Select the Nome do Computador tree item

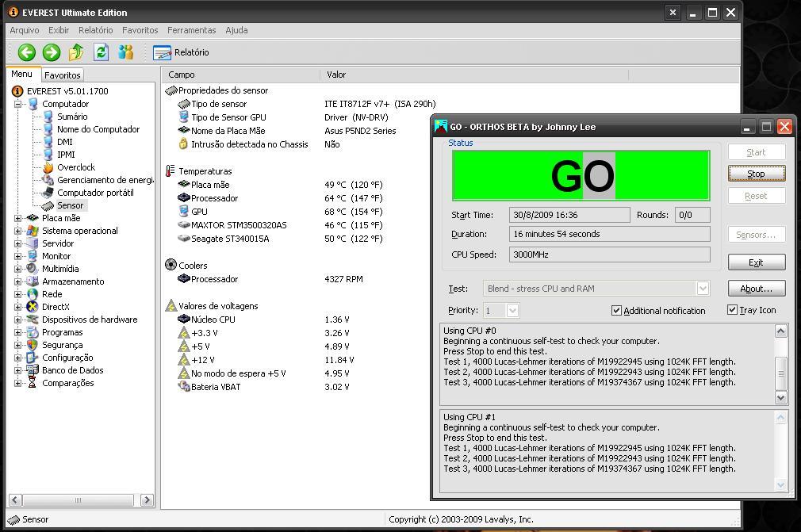pos(98,129)
